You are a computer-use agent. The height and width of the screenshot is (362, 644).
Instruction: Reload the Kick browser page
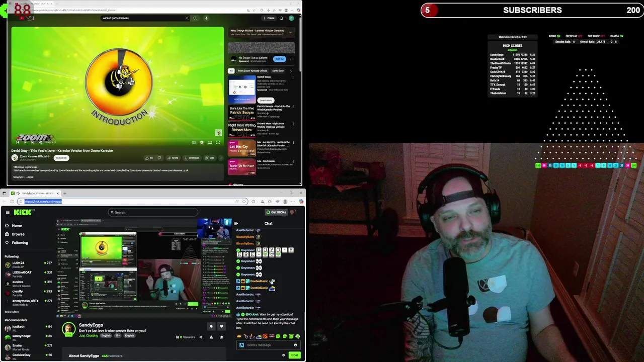tap(12, 202)
